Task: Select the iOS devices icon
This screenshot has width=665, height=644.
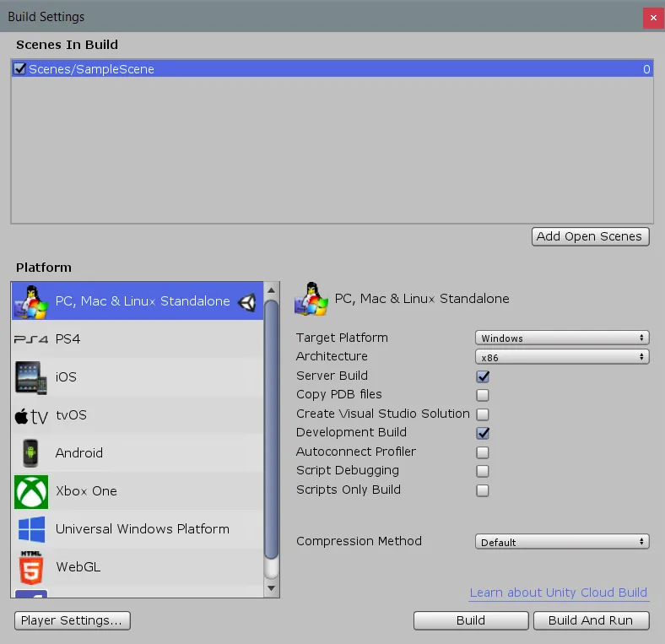Action: pyautogui.click(x=31, y=377)
